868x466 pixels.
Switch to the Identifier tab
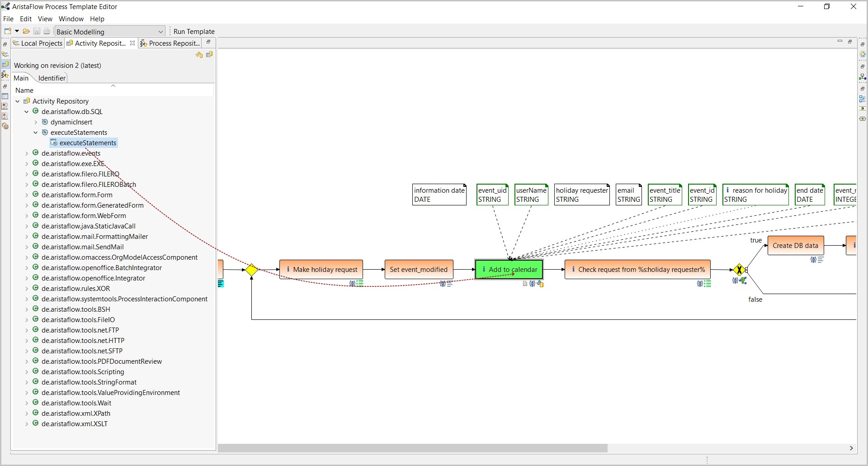[52, 78]
